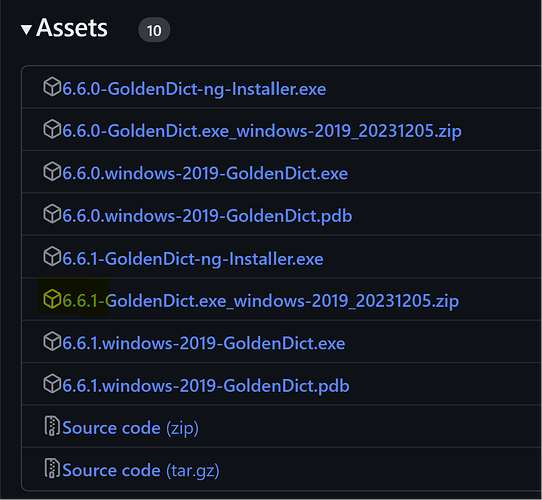Click the Assets count badge showing 10
Image resolution: width=542 pixels, height=500 pixels.
(154, 30)
